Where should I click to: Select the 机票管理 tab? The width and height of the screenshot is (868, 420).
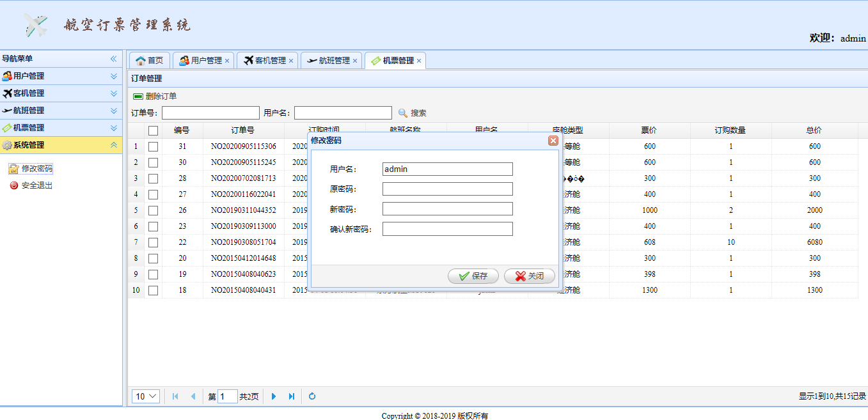point(394,61)
